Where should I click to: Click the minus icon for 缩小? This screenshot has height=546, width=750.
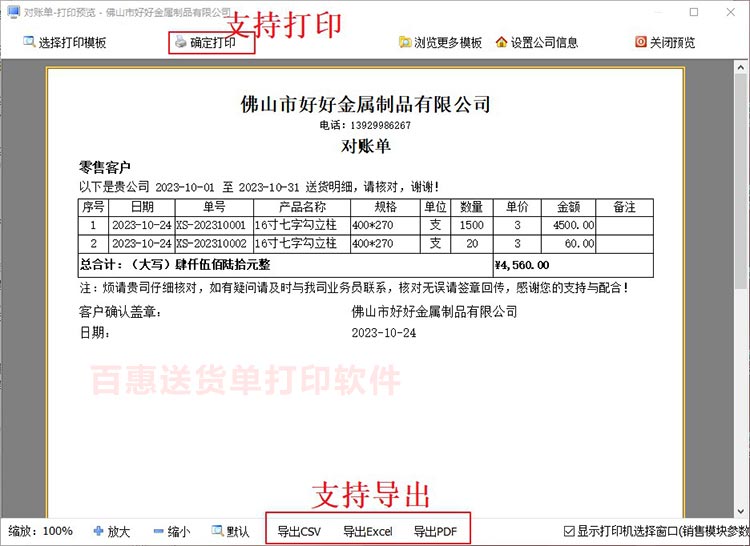(x=158, y=531)
